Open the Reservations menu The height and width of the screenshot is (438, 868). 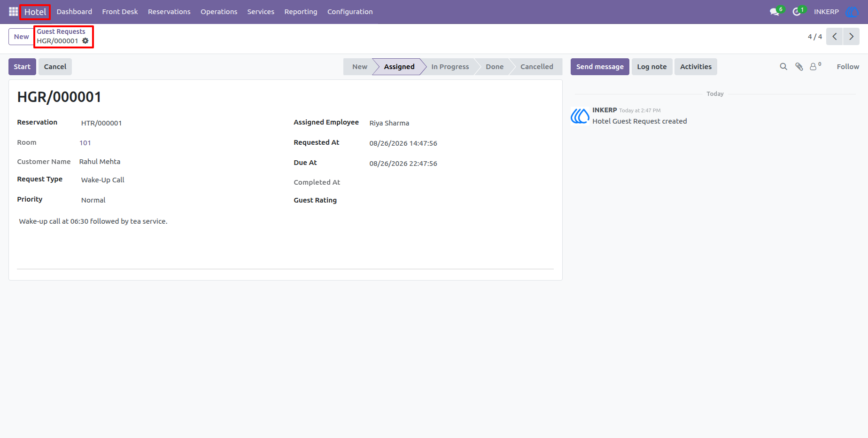169,12
